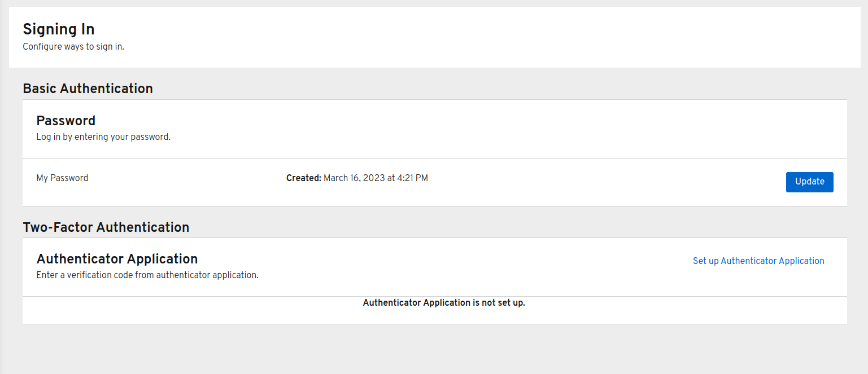Click the Two-Factor Authentication section heading
The height and width of the screenshot is (374, 868).
(x=106, y=227)
